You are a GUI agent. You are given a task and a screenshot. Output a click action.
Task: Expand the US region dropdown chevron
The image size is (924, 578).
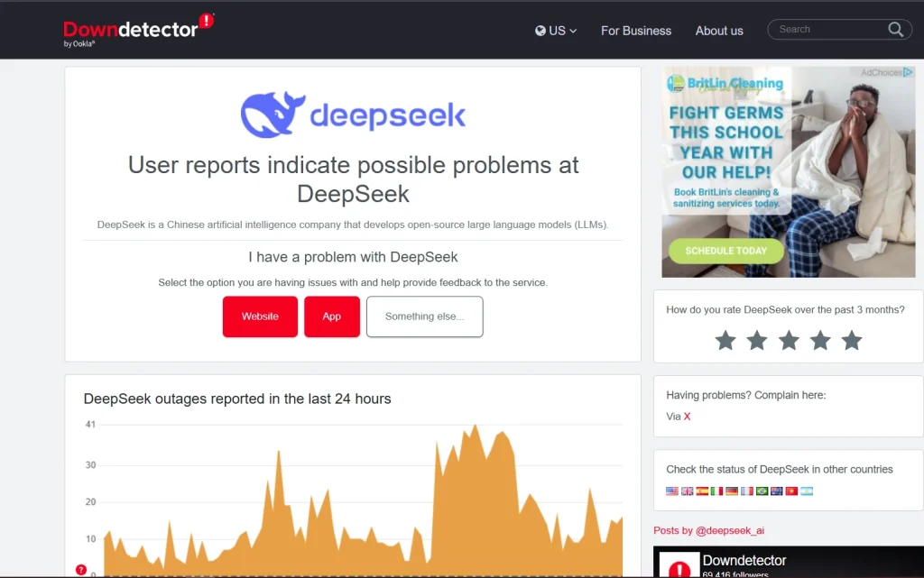(x=573, y=32)
